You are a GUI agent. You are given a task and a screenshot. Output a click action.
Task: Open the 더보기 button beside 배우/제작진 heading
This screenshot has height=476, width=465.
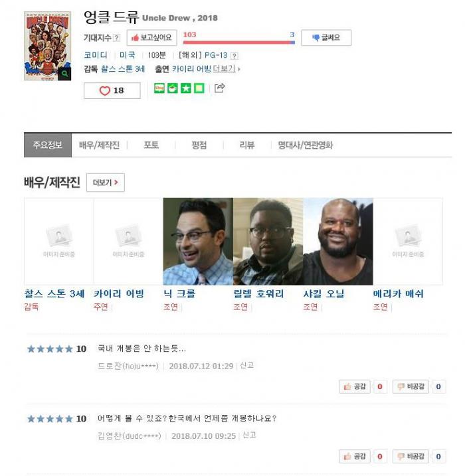point(106,183)
